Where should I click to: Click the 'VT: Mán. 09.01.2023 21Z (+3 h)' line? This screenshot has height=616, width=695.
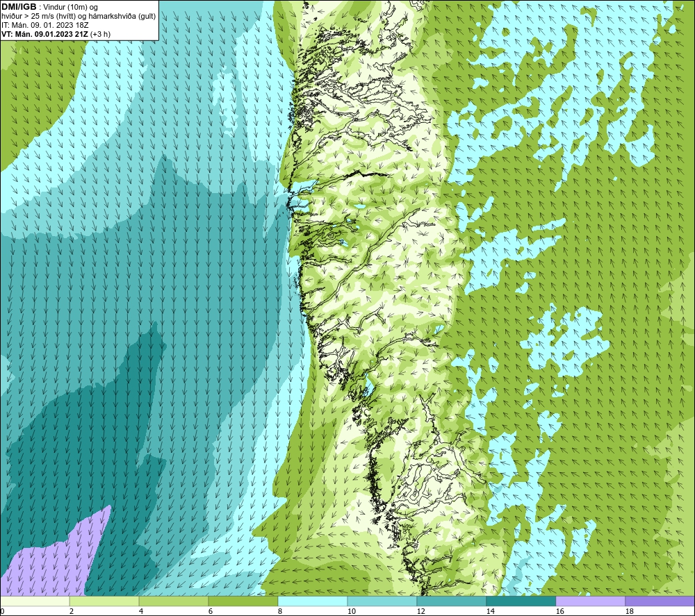(x=56, y=33)
